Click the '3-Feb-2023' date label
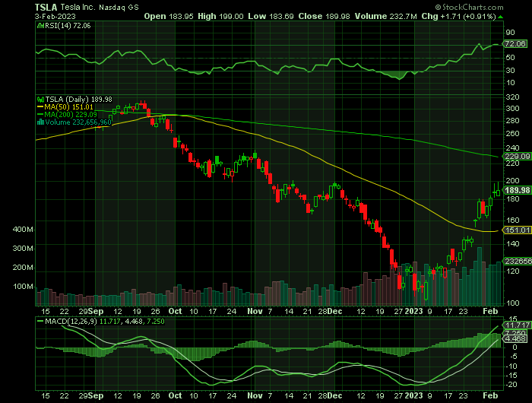 coord(55,17)
